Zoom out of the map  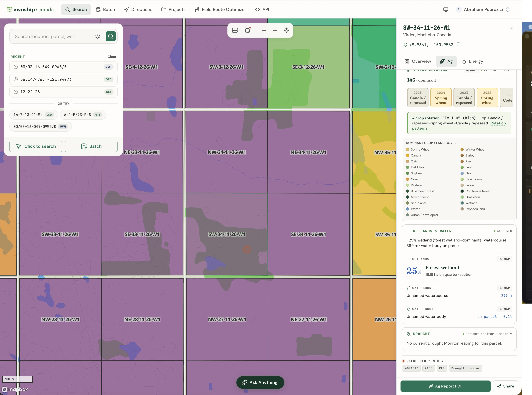pyautogui.click(x=275, y=30)
